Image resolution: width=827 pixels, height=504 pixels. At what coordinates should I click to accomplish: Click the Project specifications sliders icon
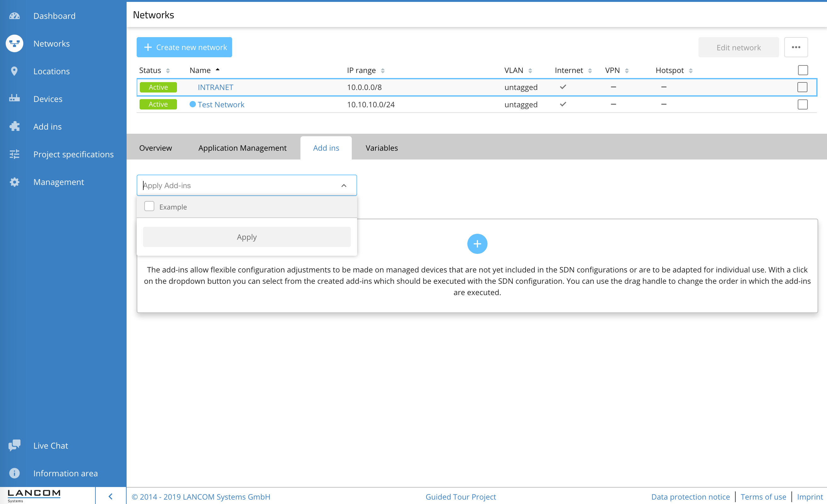tap(14, 154)
